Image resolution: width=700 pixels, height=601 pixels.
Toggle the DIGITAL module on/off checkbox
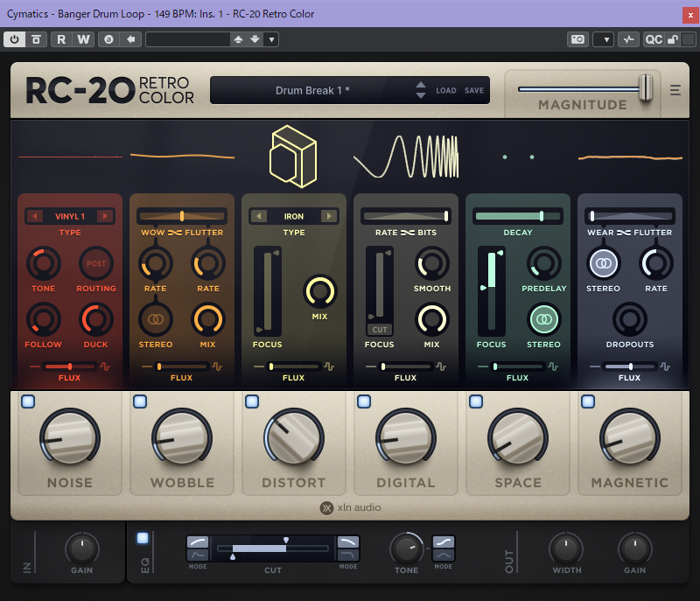pos(364,402)
